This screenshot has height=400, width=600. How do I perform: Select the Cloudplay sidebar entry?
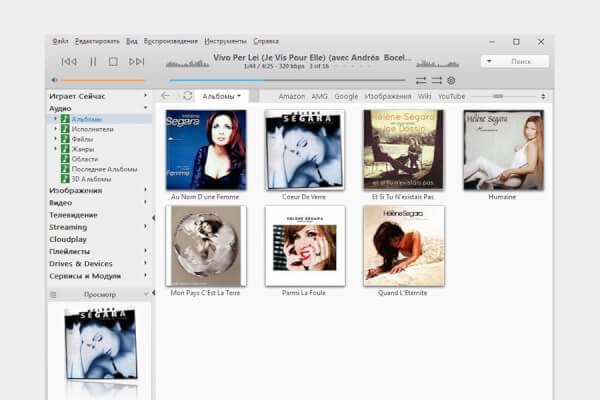click(x=68, y=239)
